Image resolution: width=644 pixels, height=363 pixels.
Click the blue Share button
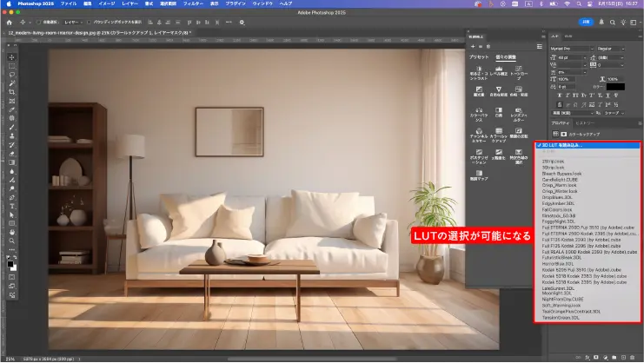[586, 23]
